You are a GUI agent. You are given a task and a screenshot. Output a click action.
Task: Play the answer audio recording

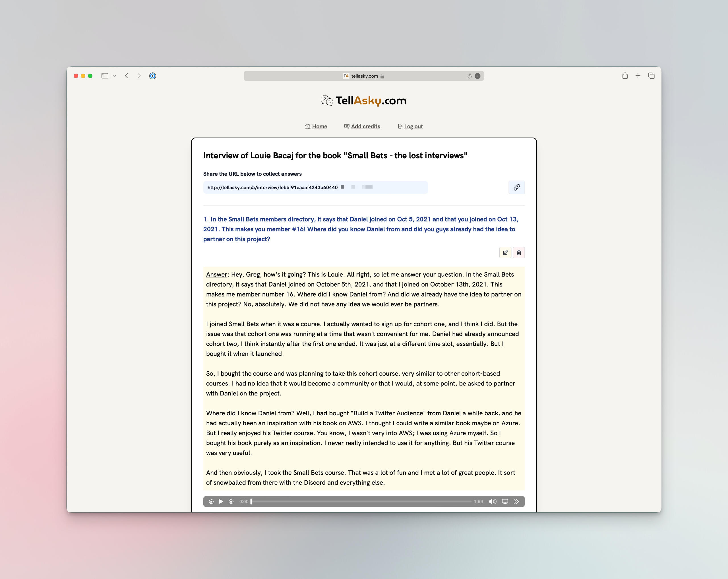tap(221, 501)
